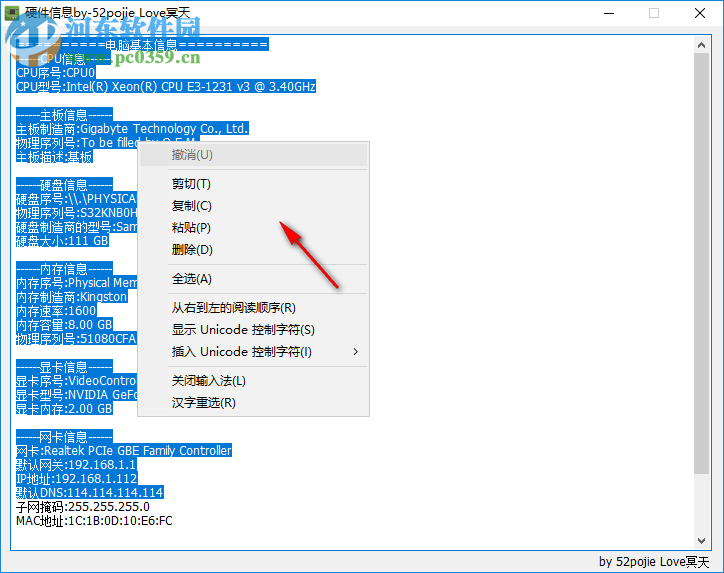Click the 显卡内存:2.00 GB line
The height and width of the screenshot is (573, 724).
64,409
